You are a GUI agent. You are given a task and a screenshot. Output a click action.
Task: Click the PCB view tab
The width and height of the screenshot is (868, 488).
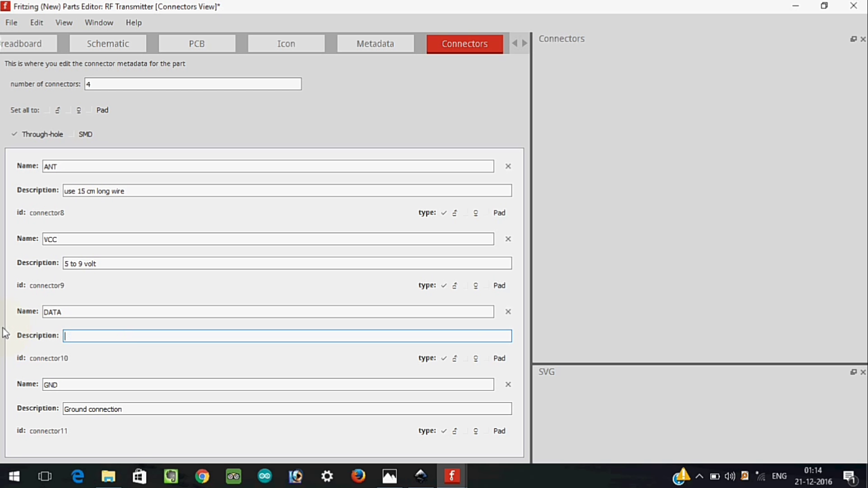tap(196, 43)
